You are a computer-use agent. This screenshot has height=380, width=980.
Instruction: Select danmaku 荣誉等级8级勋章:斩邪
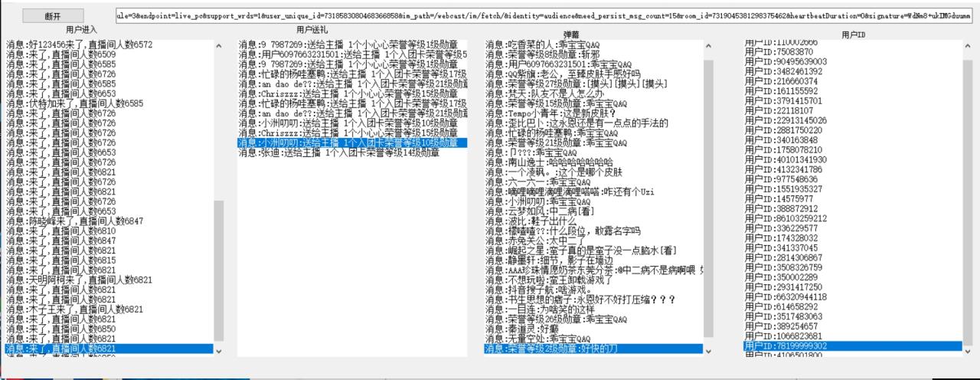(x=593, y=55)
